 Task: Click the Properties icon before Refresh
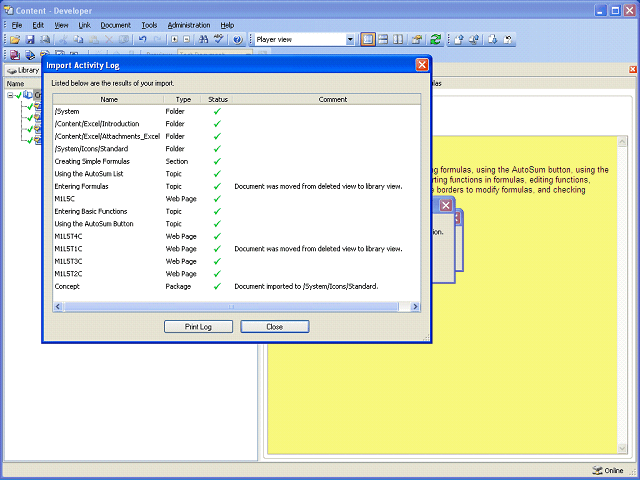(417, 40)
